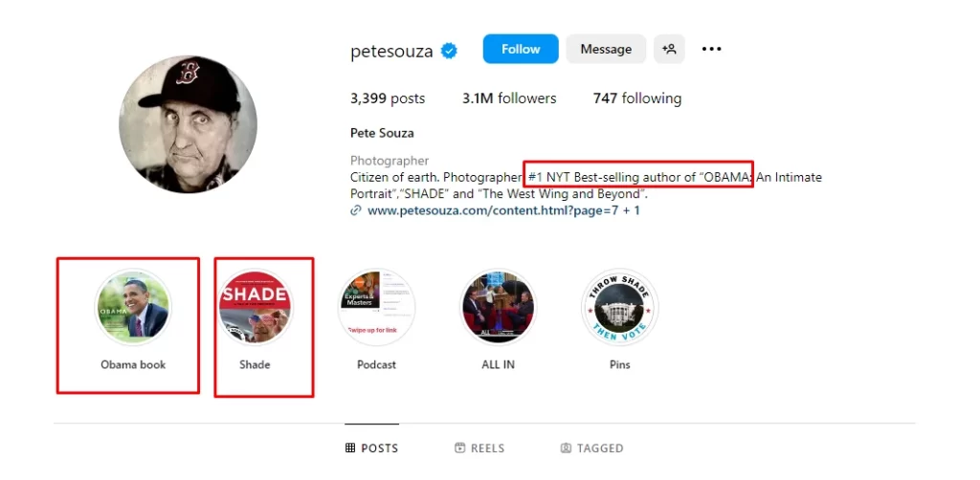The height and width of the screenshot is (480, 980).
Task: Click the petesouza username heading
Action: (391, 51)
